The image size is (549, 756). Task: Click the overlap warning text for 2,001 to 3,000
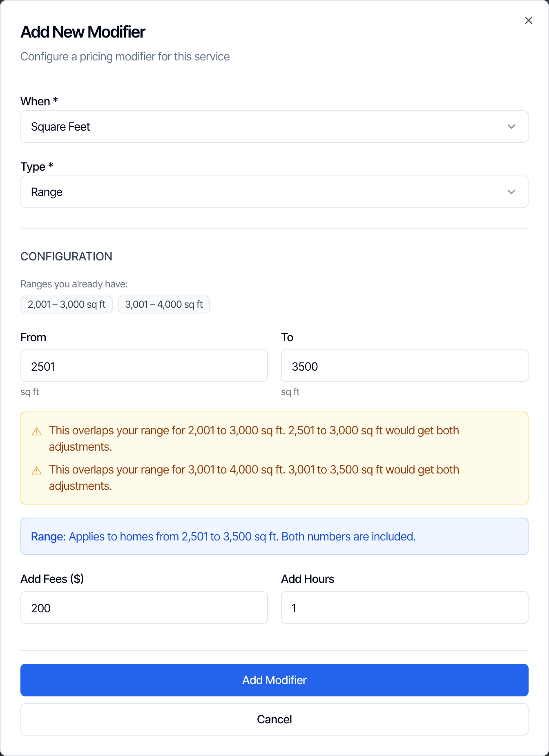pos(254,438)
